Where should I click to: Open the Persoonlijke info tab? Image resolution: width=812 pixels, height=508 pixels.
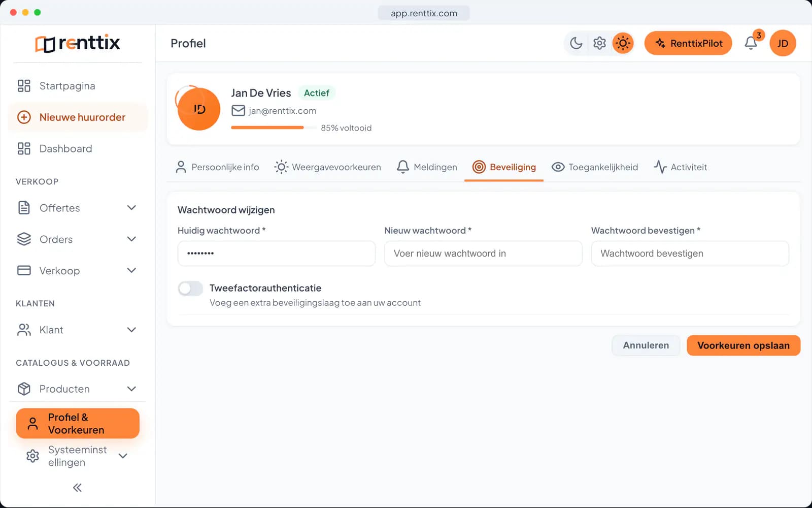[217, 167]
